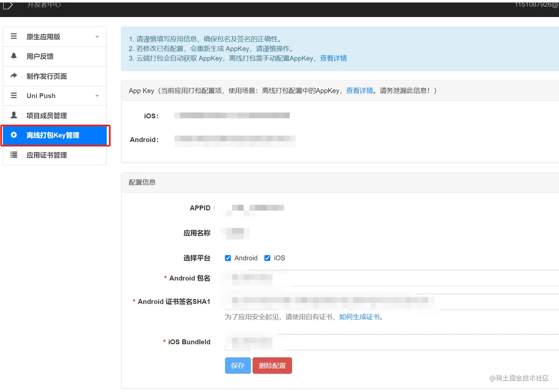Click the 删除配置 button
559x392 pixels.
pos(272,365)
